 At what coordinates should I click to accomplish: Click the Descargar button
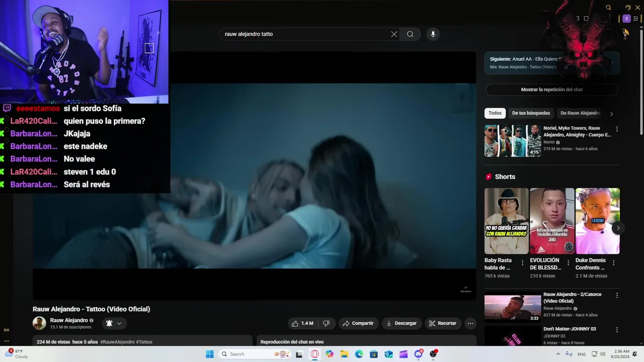coord(401,323)
